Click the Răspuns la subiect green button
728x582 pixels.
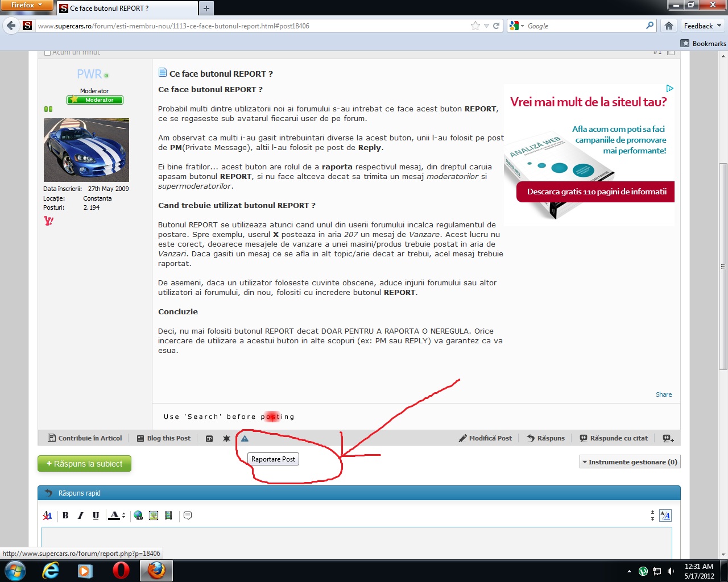pyautogui.click(x=84, y=464)
